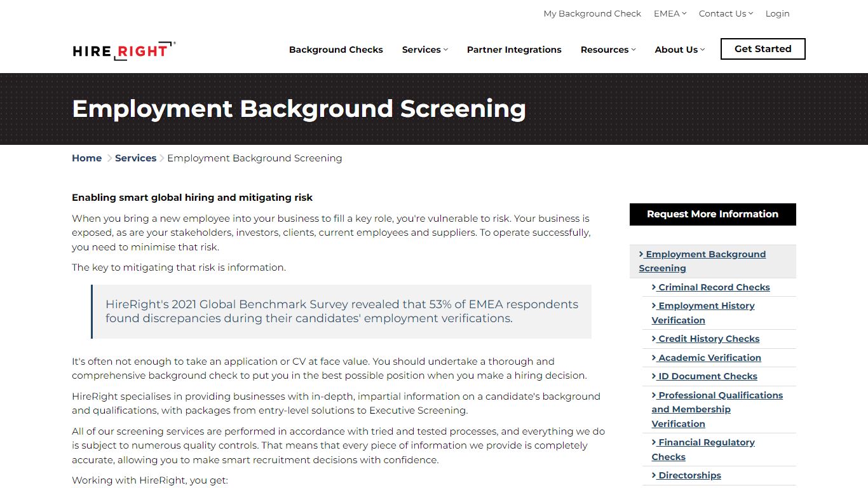Image resolution: width=868 pixels, height=488 pixels.
Task: Open Employment History Verification sidebar link
Action: 703,313
